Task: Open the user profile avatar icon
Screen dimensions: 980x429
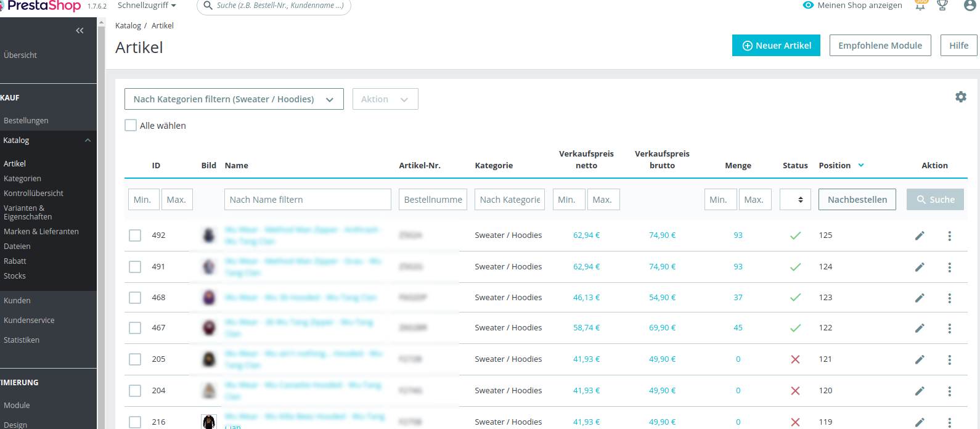Action: (x=970, y=6)
